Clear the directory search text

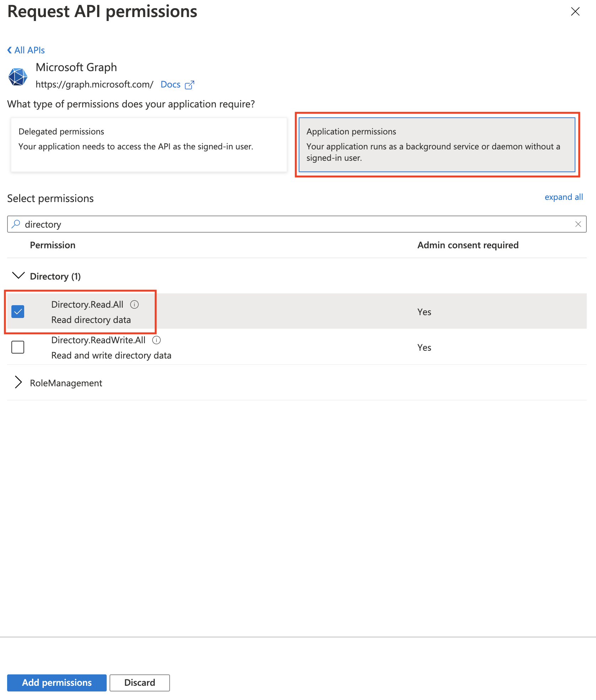[x=578, y=224]
